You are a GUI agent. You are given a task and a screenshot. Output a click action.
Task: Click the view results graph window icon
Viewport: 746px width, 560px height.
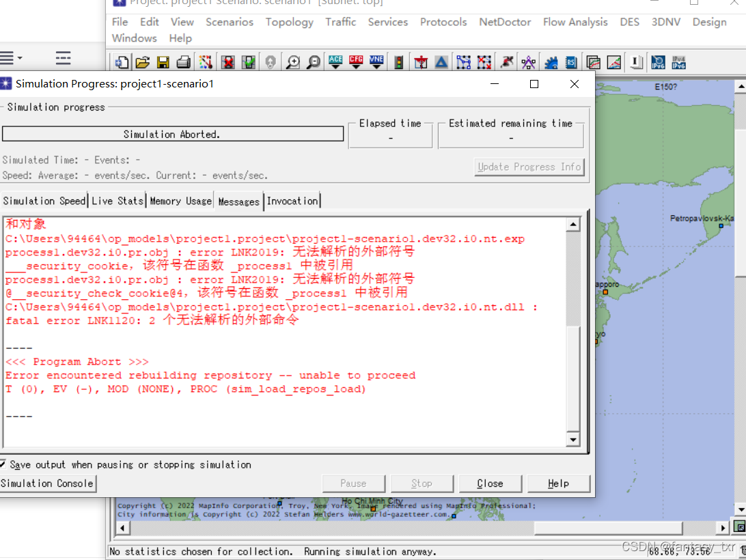593,62
